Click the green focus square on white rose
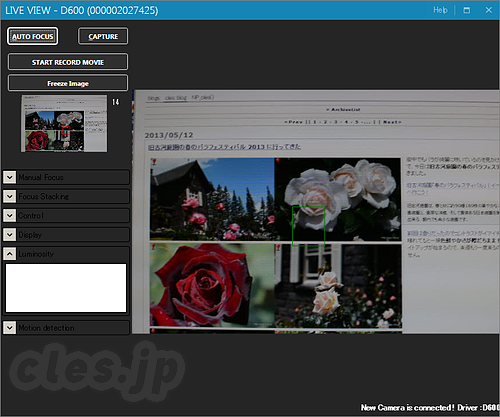The height and width of the screenshot is (417, 500). click(x=308, y=226)
